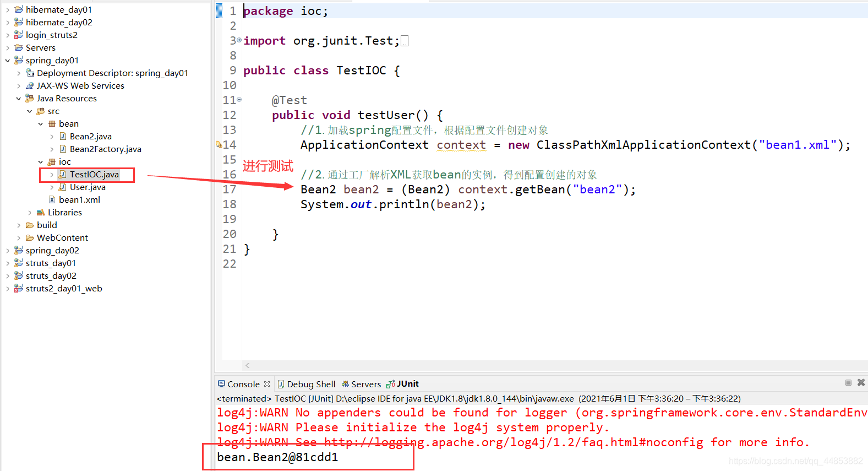Expand the Libraries node arrow
The image size is (868, 471).
pos(29,213)
